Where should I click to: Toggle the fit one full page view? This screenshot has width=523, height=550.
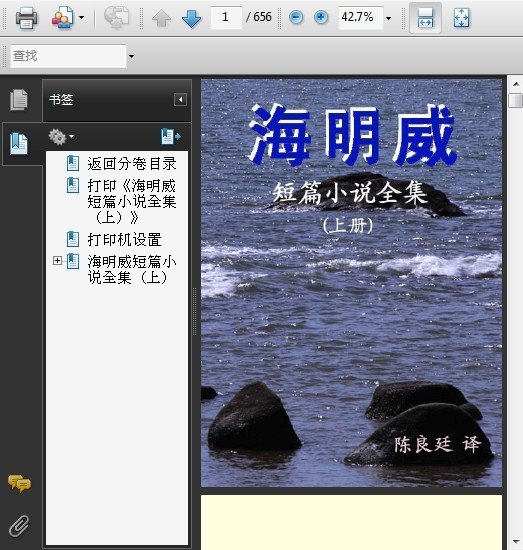point(461,18)
